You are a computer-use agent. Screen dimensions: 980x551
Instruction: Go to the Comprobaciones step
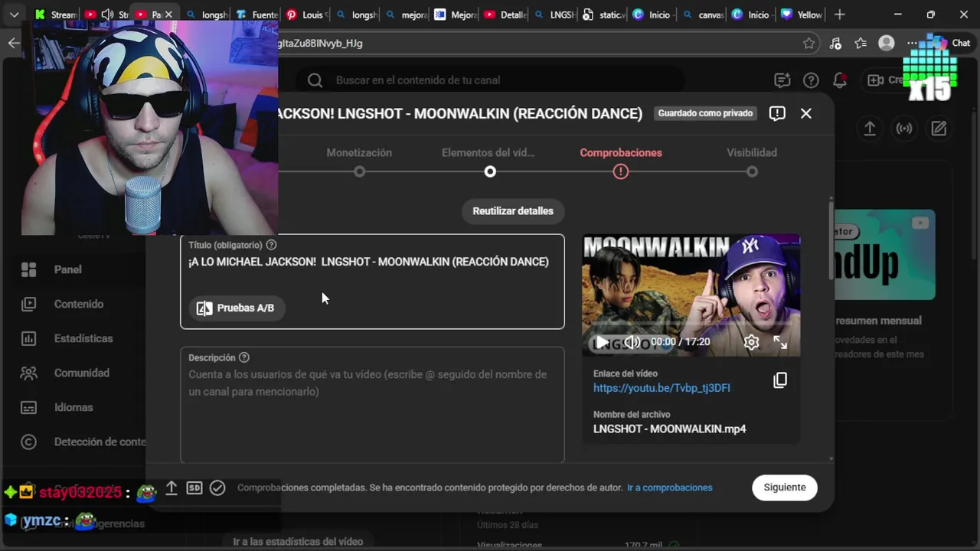tap(621, 161)
